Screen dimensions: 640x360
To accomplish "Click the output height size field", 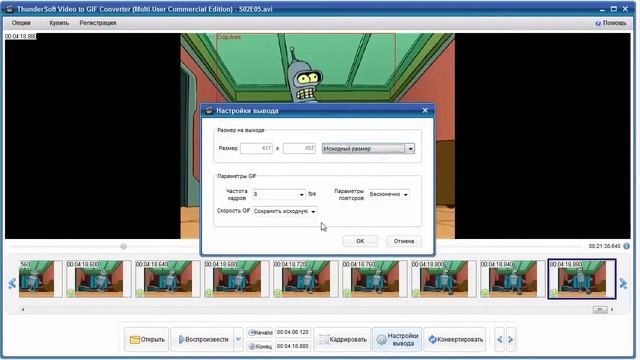I will click(299, 148).
